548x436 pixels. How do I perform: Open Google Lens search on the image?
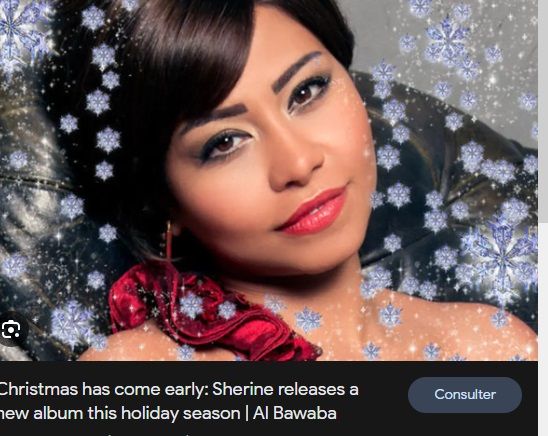10,330
